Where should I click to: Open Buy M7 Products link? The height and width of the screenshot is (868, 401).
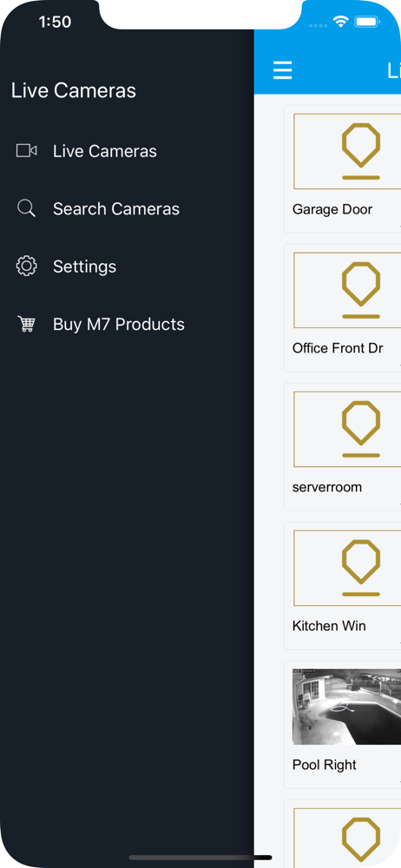[x=119, y=324]
